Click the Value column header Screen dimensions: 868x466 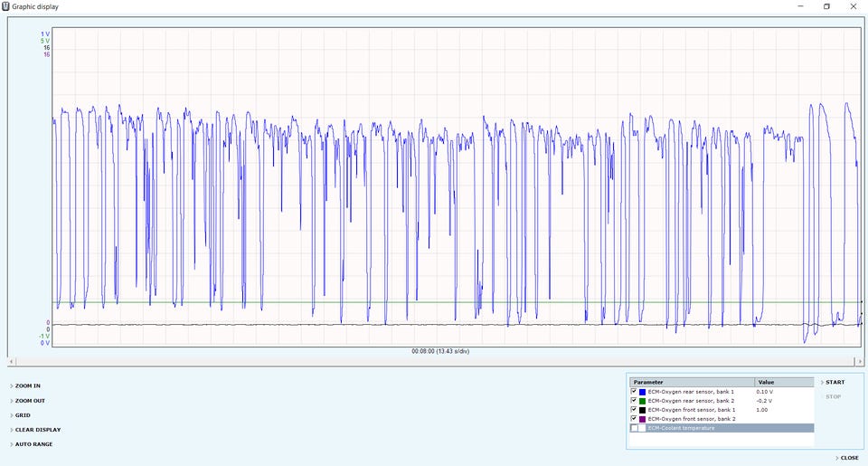pyautogui.click(x=784, y=383)
